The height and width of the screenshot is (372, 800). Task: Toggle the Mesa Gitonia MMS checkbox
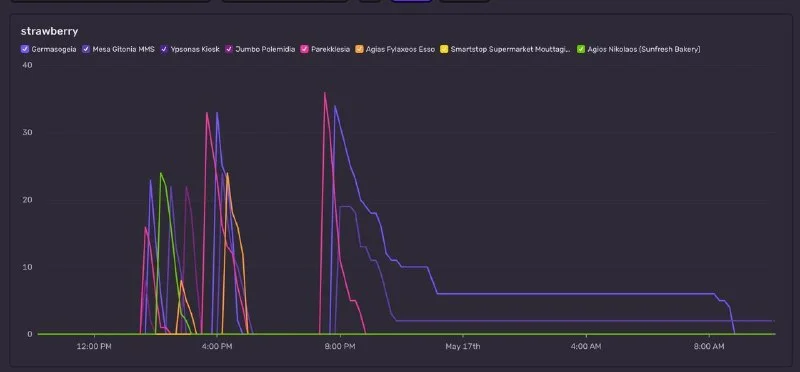86,49
